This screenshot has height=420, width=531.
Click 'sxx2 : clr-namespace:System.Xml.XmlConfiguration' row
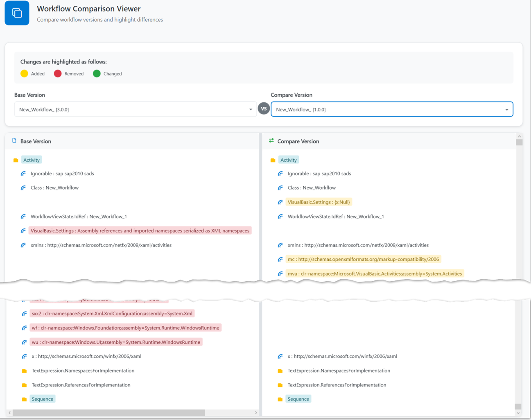pyautogui.click(x=112, y=314)
